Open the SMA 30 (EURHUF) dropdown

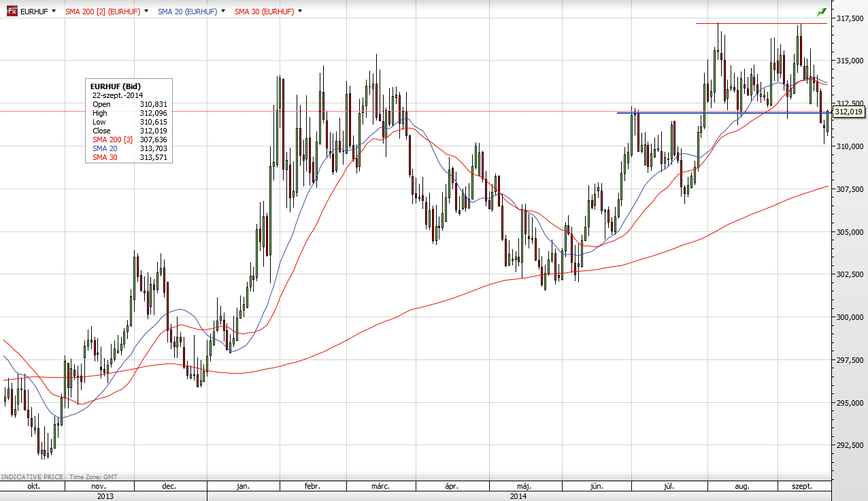click(300, 12)
